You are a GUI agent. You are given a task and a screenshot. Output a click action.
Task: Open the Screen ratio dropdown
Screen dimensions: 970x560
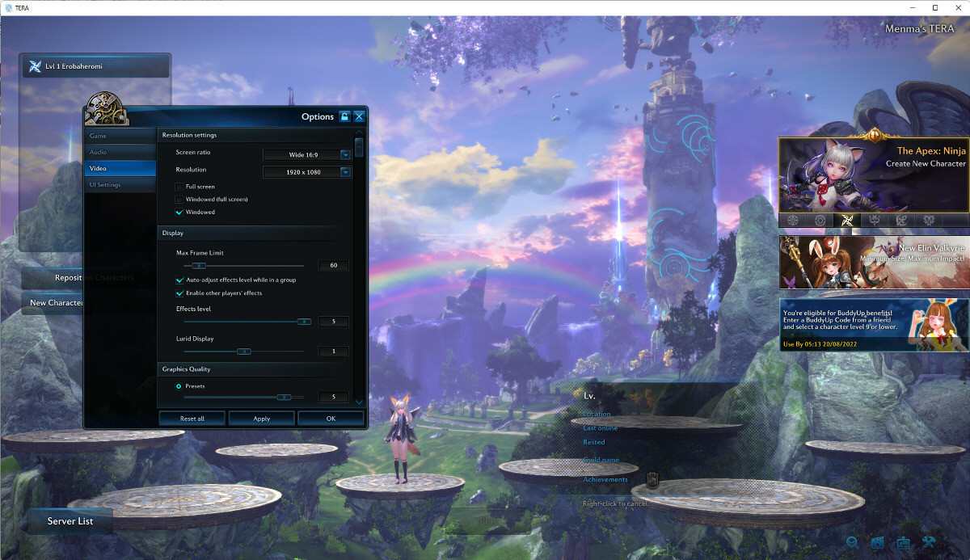pyautogui.click(x=307, y=154)
